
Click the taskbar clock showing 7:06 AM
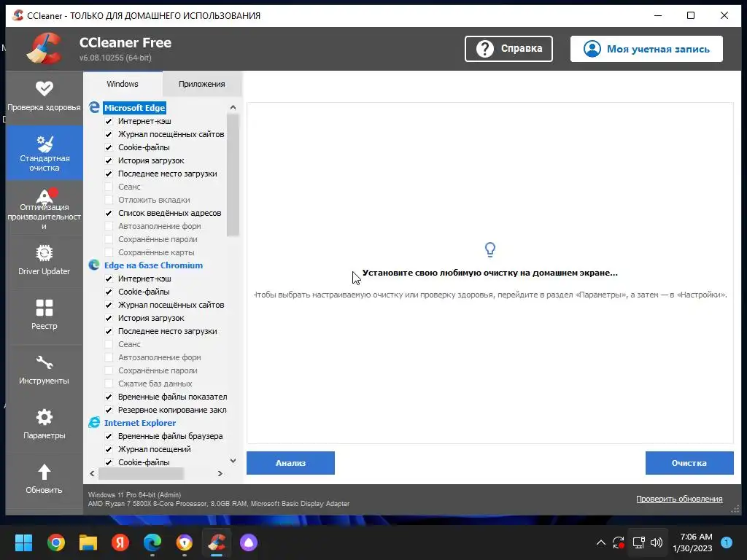692,542
